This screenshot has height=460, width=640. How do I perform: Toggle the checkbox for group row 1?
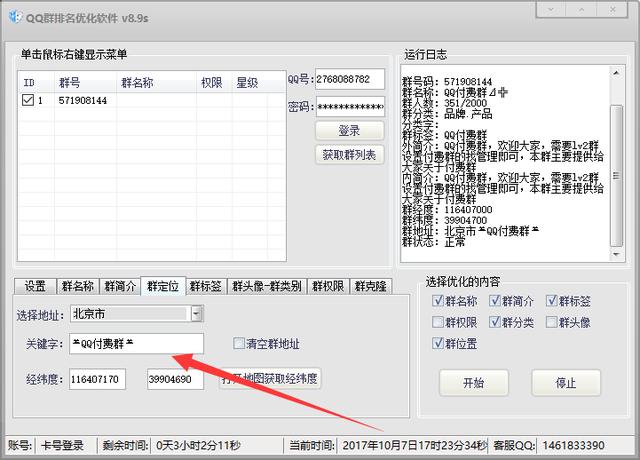pyautogui.click(x=28, y=100)
